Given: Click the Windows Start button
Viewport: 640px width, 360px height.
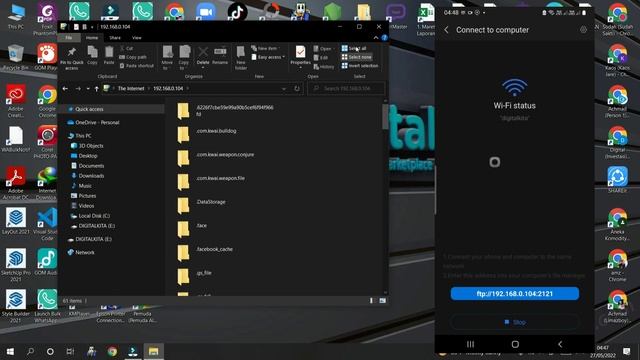Looking at the screenshot, I should point(11,351).
